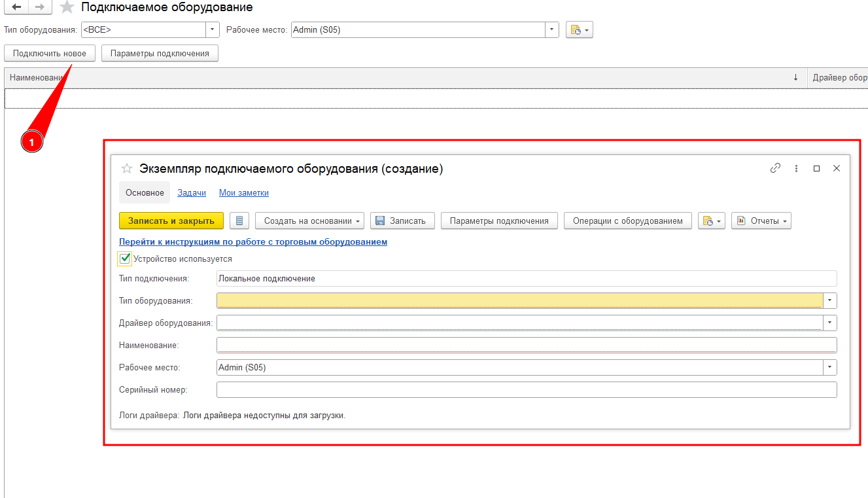Click Записать и закрыть button
This screenshot has height=498, width=868.
point(171,221)
